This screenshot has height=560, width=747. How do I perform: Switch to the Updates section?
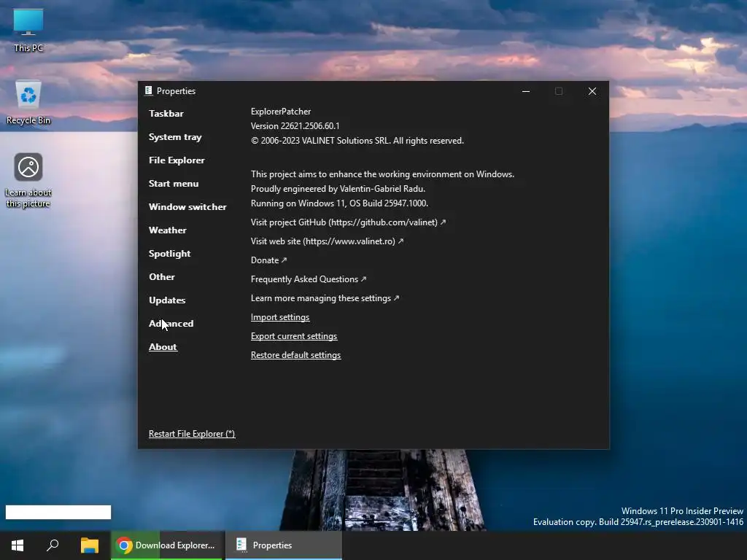[x=167, y=300]
